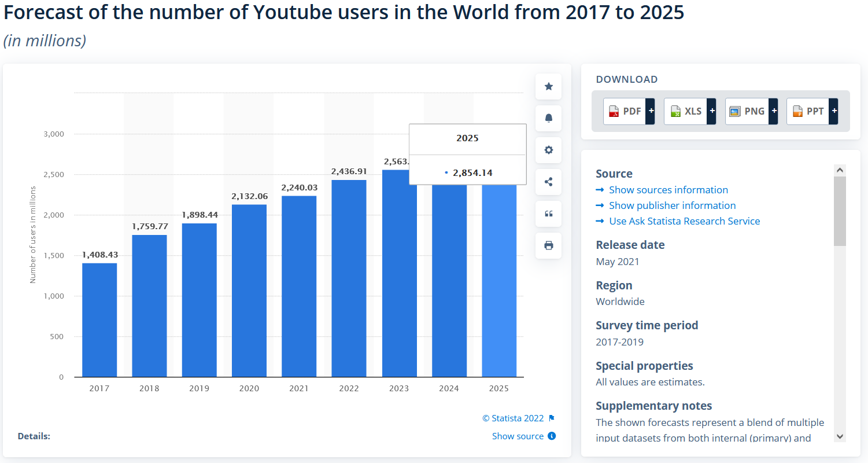Screen dimensions: 868x463
Task: Click the 2,240.03 data label
Action: point(299,188)
